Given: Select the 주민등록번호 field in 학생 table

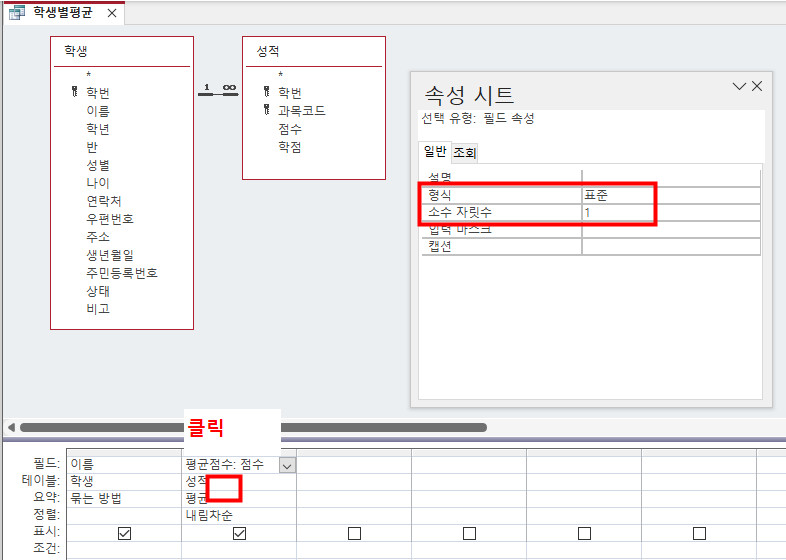Looking at the screenshot, I should [122, 273].
